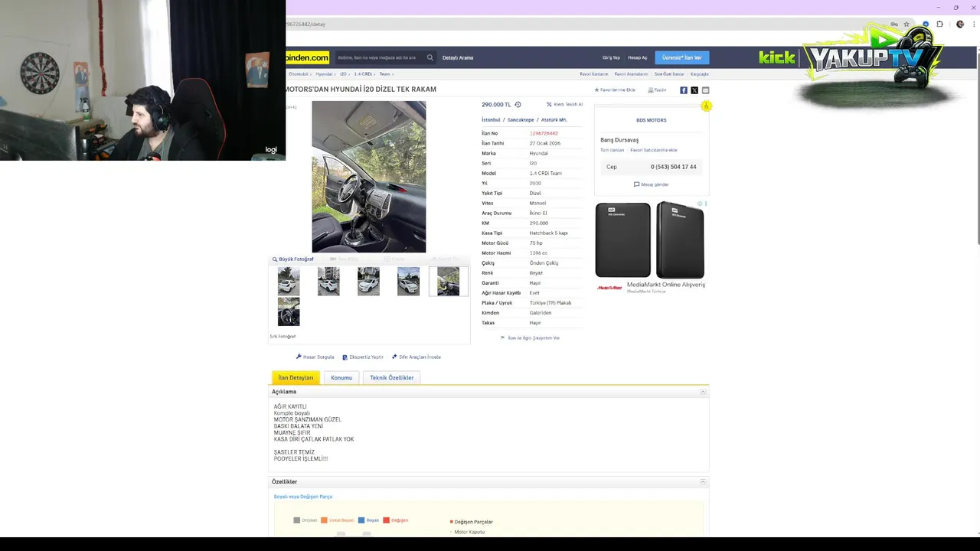Screen dimensions: 980x551
Task: Click İlan ile İlgili Şikayetim Var link
Action: [x=530, y=338]
